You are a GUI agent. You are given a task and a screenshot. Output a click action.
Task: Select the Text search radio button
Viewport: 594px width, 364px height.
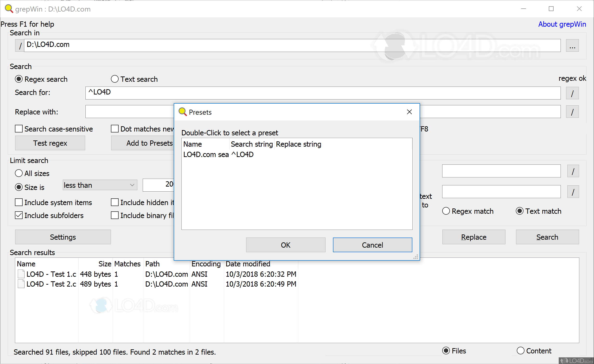pyautogui.click(x=115, y=79)
